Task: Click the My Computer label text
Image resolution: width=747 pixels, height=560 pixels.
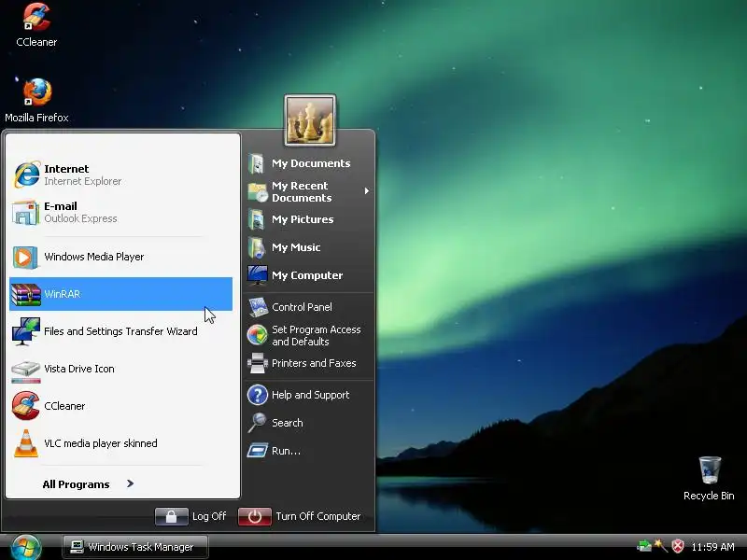Action: [307, 275]
